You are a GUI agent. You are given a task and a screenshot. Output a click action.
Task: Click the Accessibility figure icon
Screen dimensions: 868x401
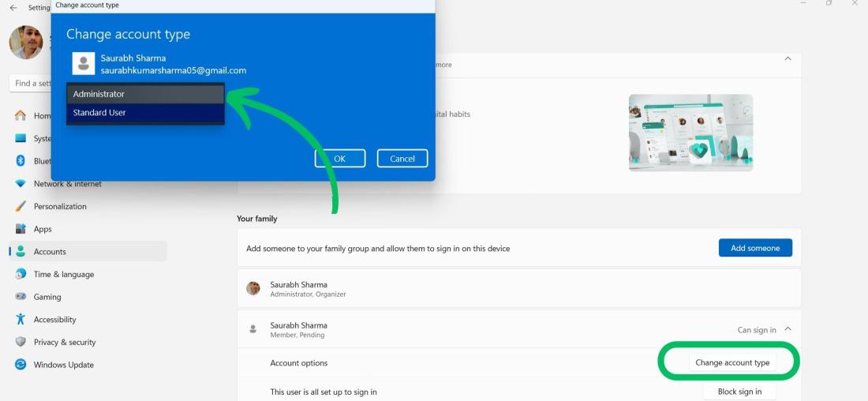click(21, 319)
